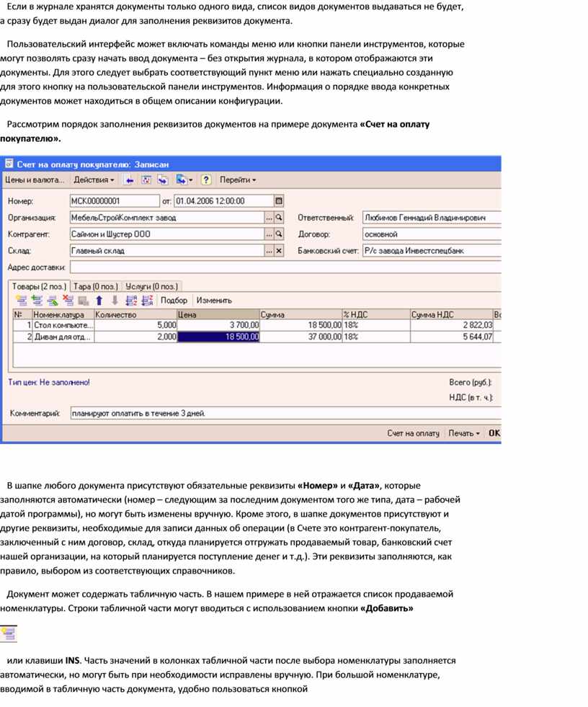Click the magnifier icon beside Контрагент
The height and width of the screenshot is (707, 588).
[x=279, y=234]
